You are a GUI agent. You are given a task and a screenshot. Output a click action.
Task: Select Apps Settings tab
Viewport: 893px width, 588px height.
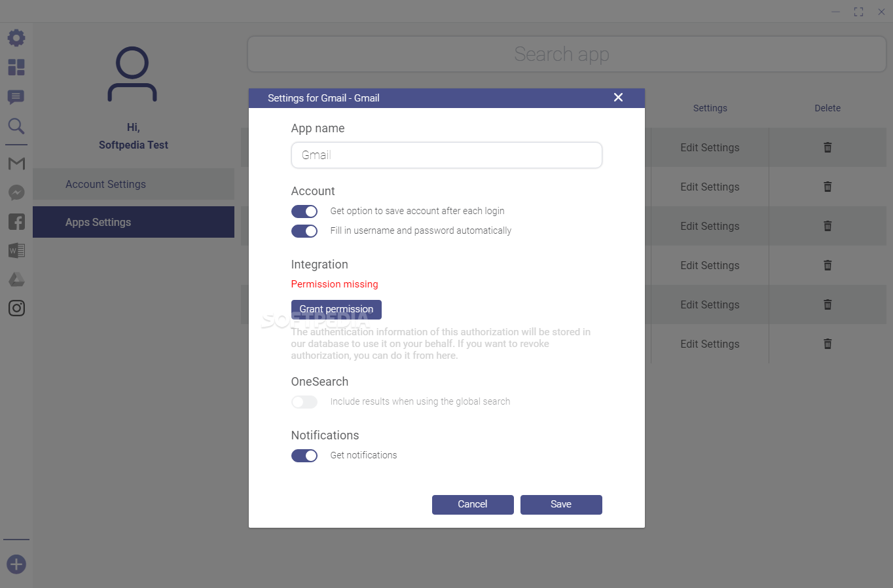click(x=134, y=222)
